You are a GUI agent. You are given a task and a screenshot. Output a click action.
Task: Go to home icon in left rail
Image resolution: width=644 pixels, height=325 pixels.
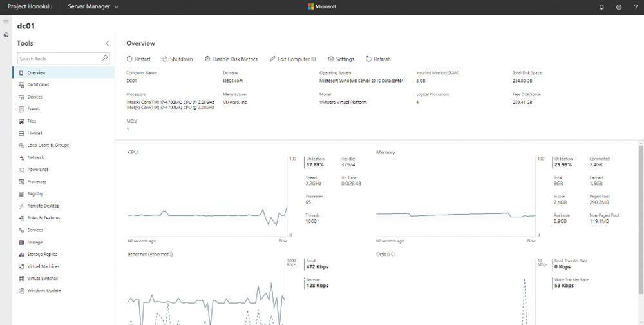pyautogui.click(x=6, y=35)
